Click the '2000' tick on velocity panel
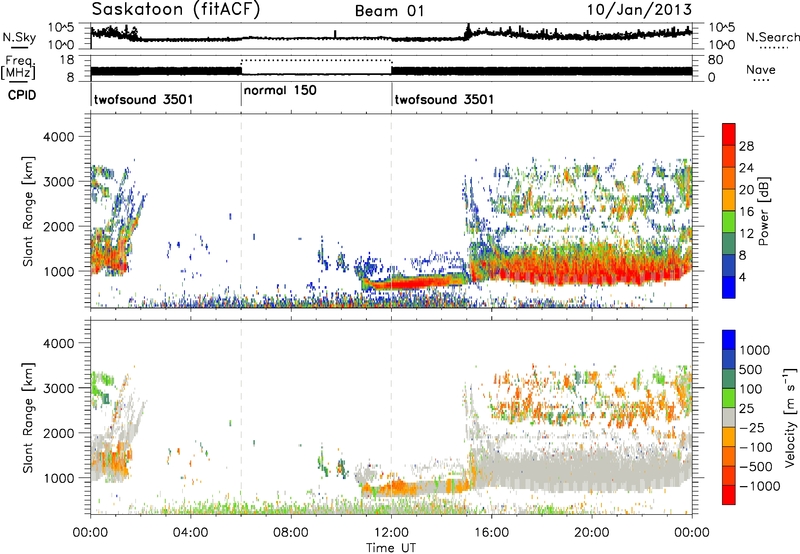Screen dimensions: 800x554 tap(58, 433)
